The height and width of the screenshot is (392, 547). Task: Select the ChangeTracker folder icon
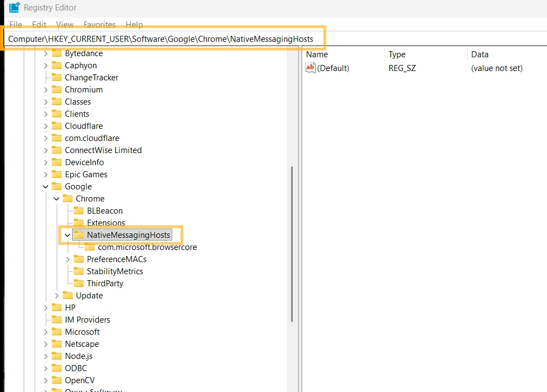tap(57, 78)
